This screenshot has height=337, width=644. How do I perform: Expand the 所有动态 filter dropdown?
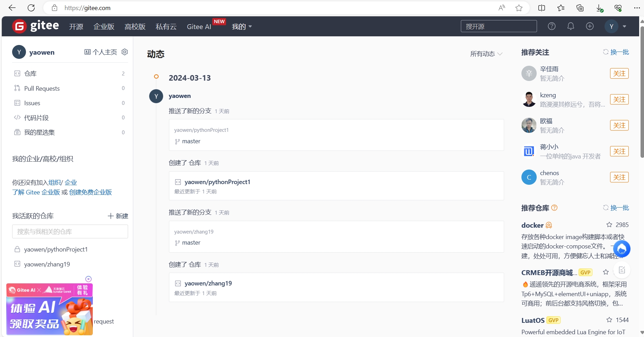click(486, 54)
